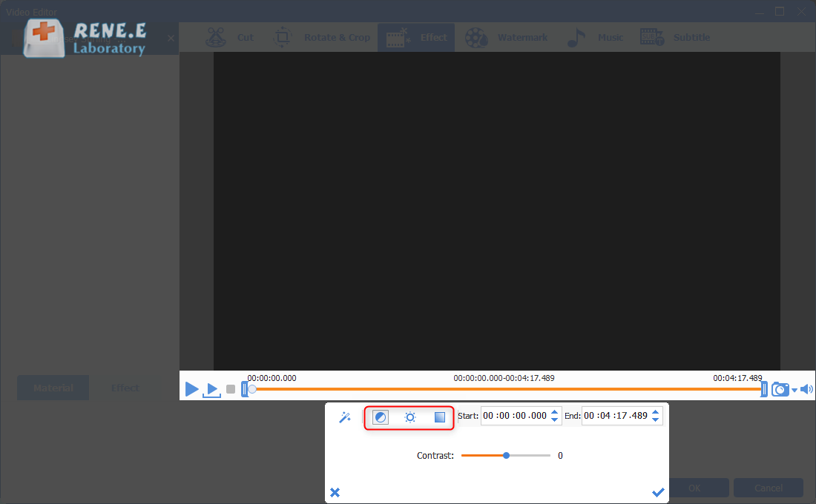
Task: Select the Effect tab
Action: point(416,38)
